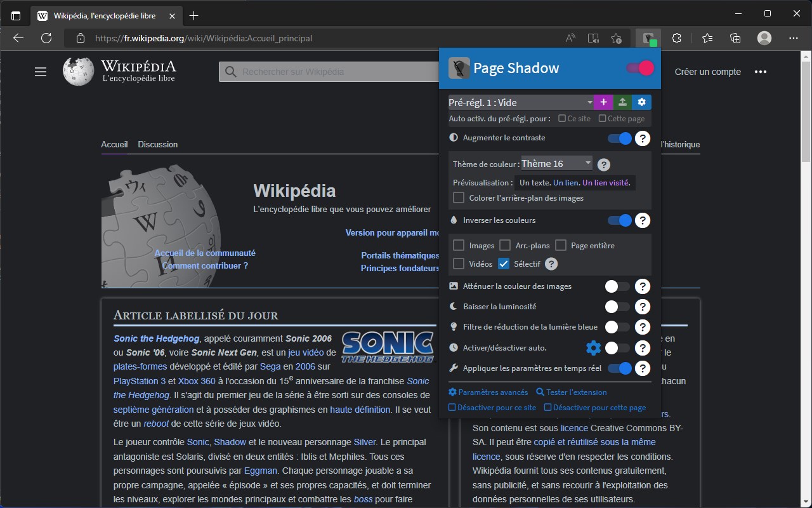Open help for Augmenter le contraste
This screenshot has height=508, width=812.
point(643,138)
